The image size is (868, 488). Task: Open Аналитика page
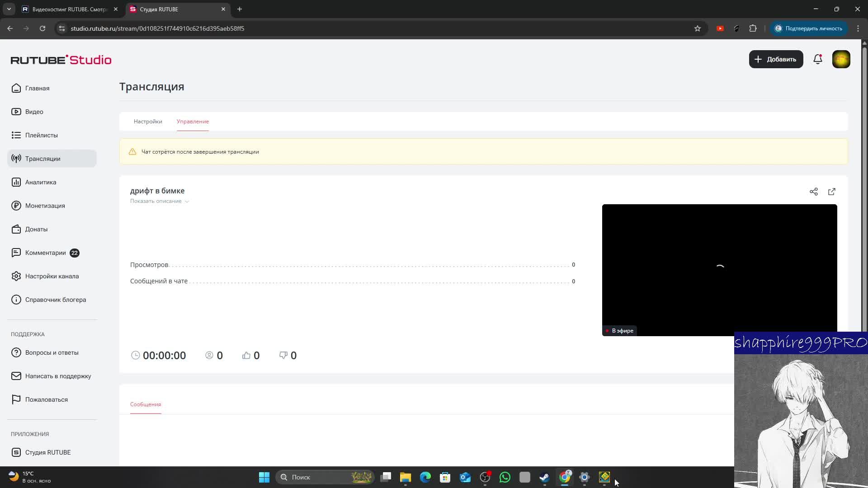pyautogui.click(x=52, y=182)
